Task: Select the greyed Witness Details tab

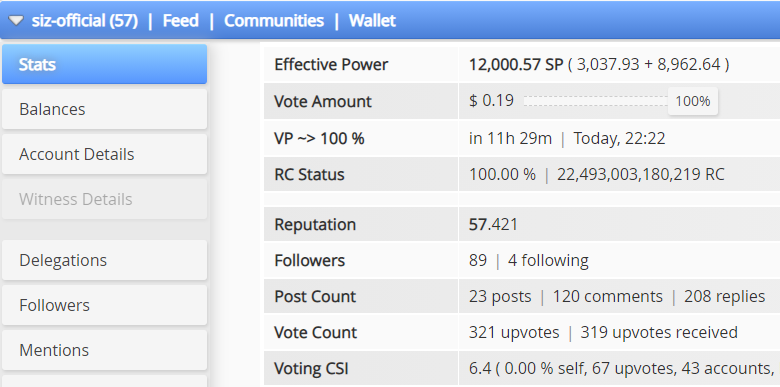Action: point(104,199)
